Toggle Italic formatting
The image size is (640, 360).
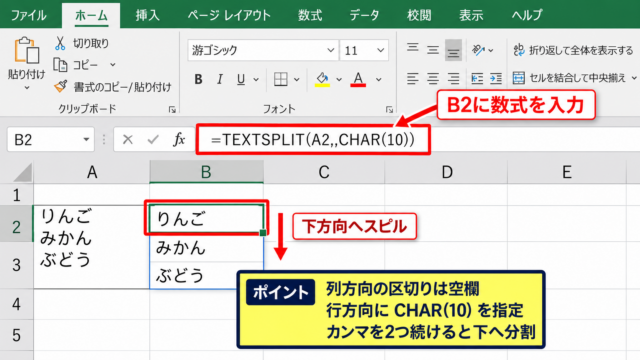(220, 79)
